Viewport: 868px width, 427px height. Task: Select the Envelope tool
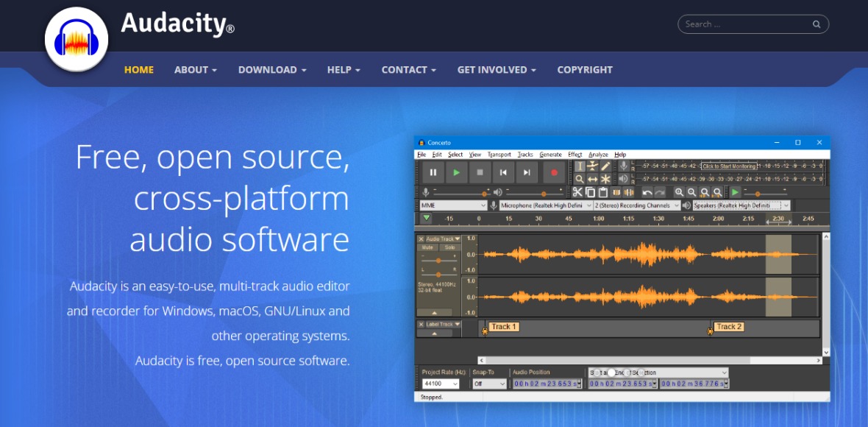(593, 166)
